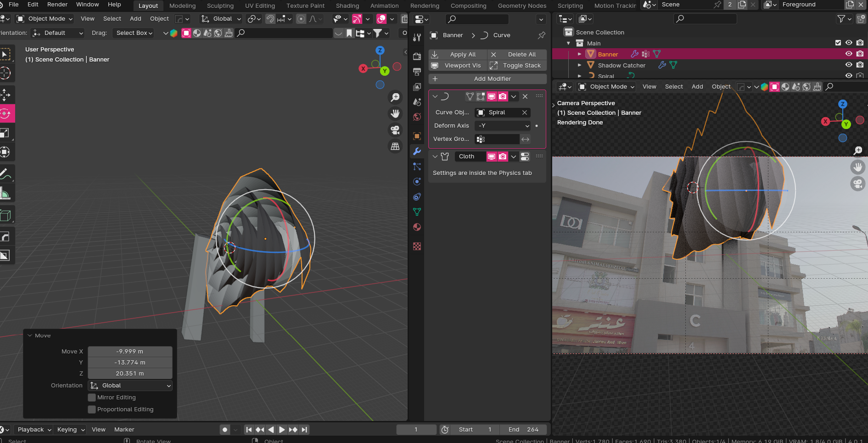
Task: Toggle Curve modifier render display
Action: [x=503, y=96]
